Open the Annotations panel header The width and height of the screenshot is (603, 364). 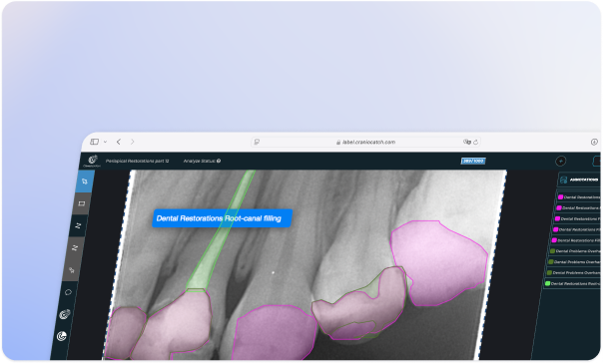[x=579, y=180]
